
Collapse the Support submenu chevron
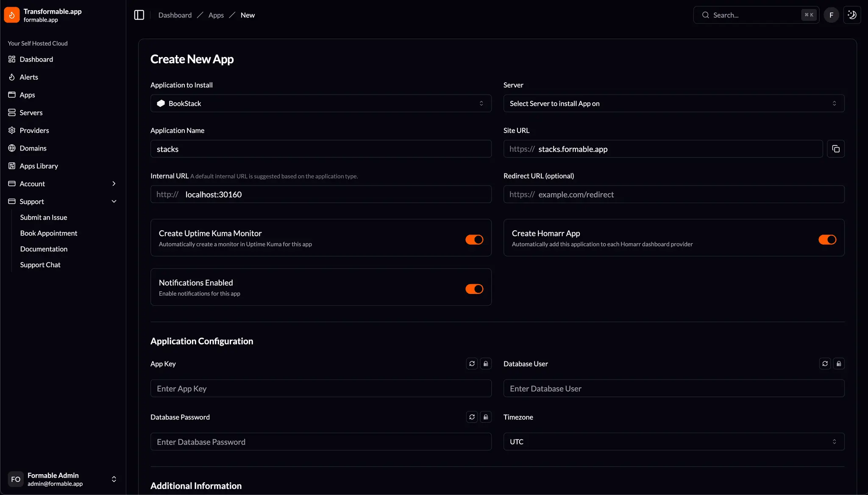[114, 201]
